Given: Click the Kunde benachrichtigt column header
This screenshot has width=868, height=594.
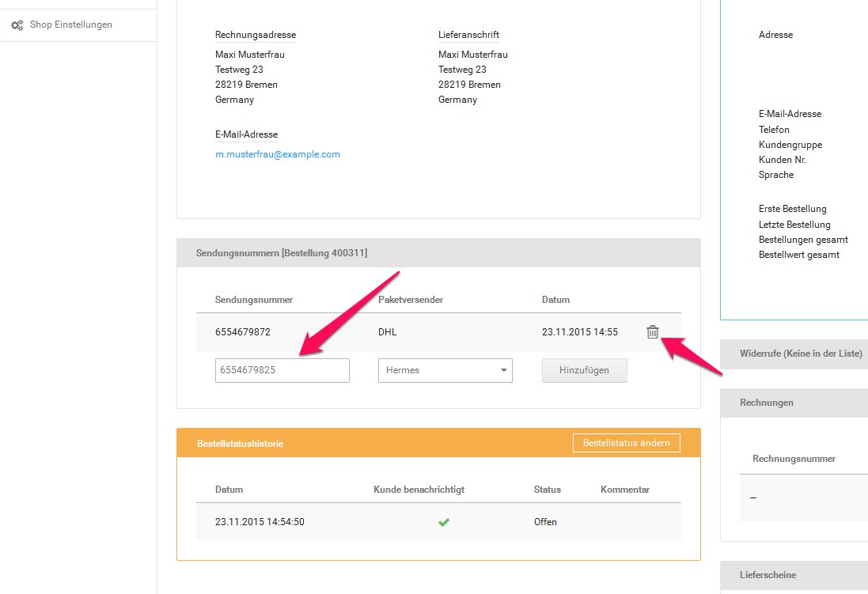Looking at the screenshot, I should click(419, 490).
